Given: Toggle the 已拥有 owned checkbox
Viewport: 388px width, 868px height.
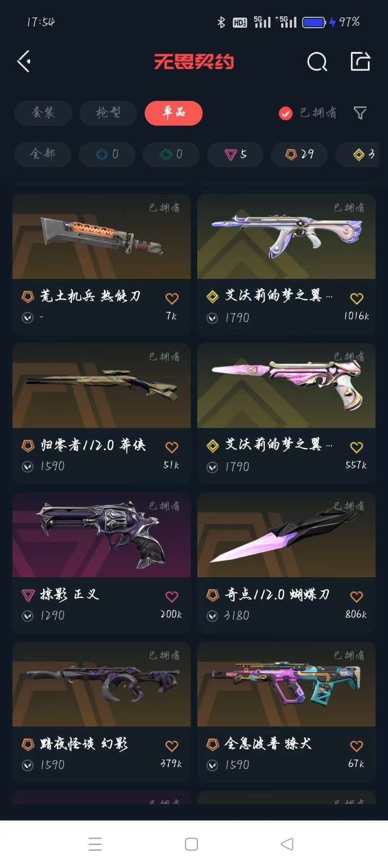Looking at the screenshot, I should point(286,113).
